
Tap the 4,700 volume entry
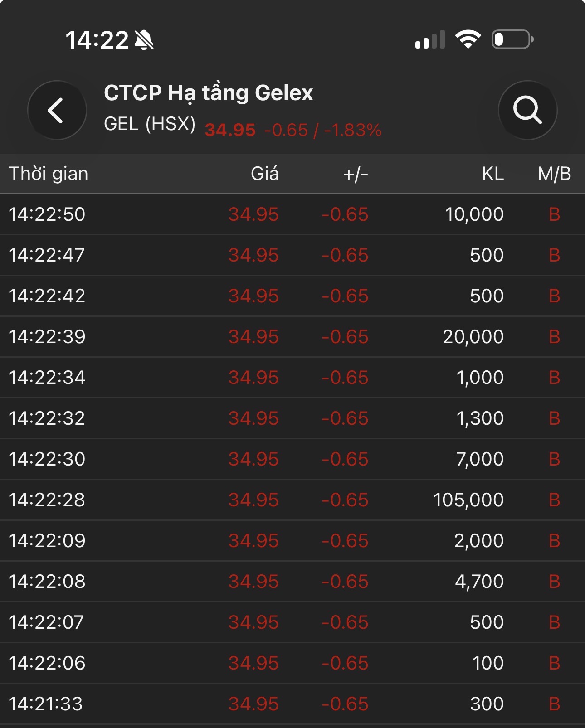pos(479,582)
